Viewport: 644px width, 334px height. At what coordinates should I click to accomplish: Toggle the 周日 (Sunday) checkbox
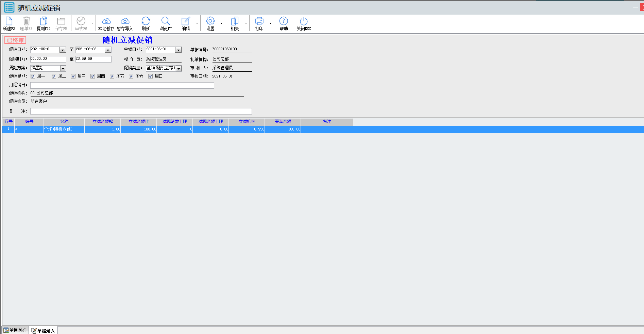pyautogui.click(x=150, y=76)
